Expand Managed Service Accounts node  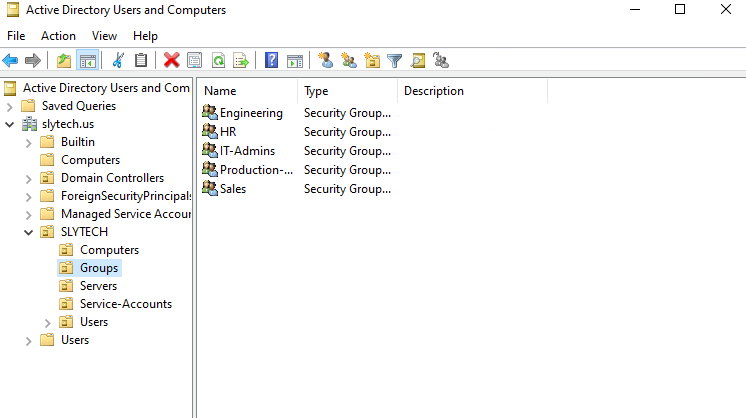click(x=29, y=215)
